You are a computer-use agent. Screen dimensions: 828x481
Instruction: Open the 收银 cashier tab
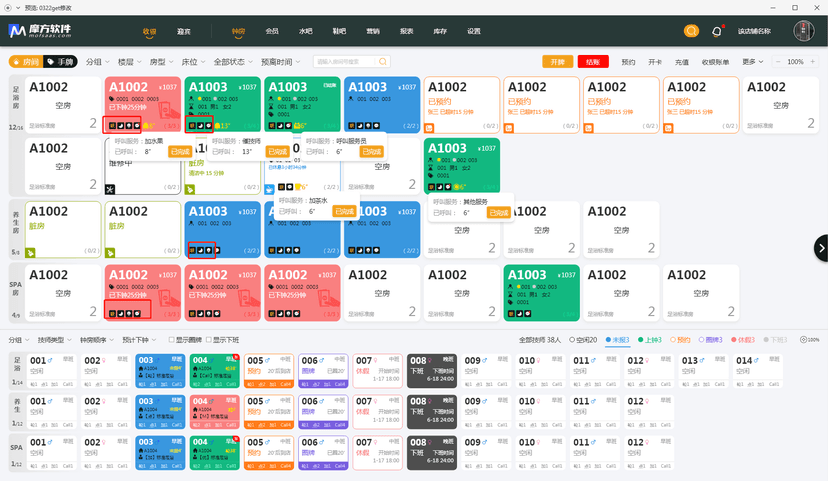(149, 31)
